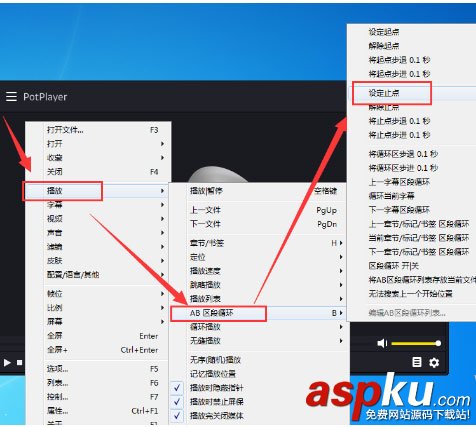Image resolution: width=476 pixels, height=427 pixels.
Task: Toggle 播放完关闭媒体 checkmark
Action: [177, 416]
